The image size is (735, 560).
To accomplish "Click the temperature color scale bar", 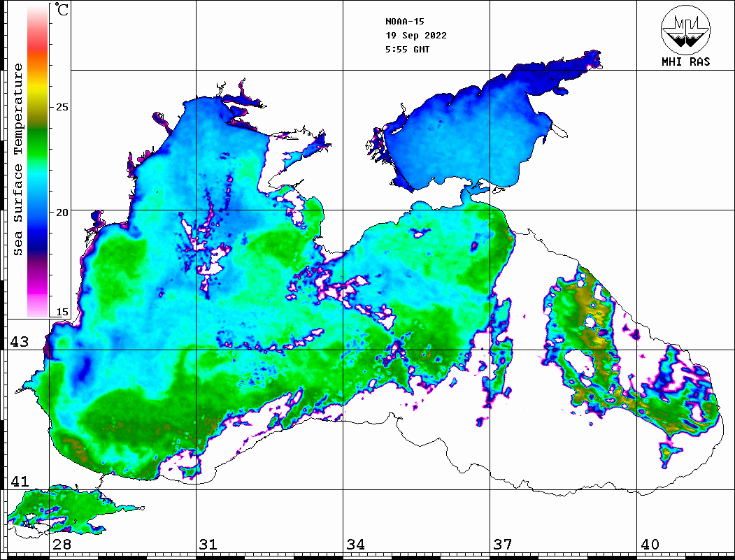I will click(38, 161).
